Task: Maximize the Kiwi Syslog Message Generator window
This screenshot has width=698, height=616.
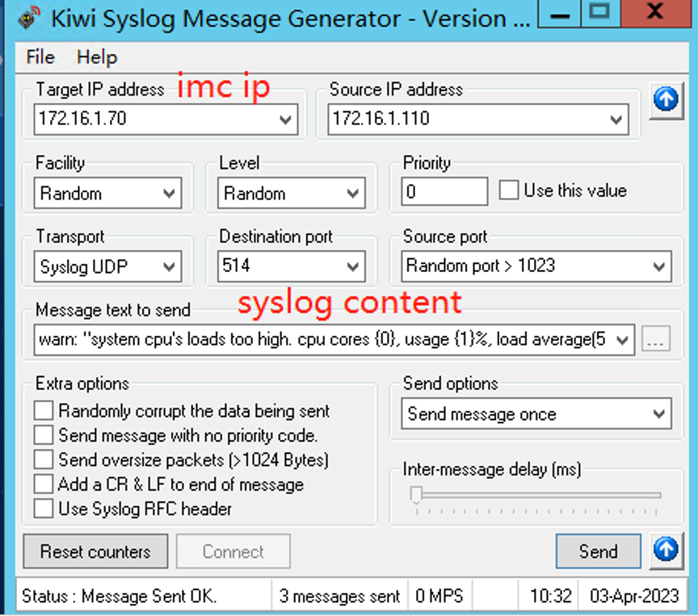Action: 600,12
